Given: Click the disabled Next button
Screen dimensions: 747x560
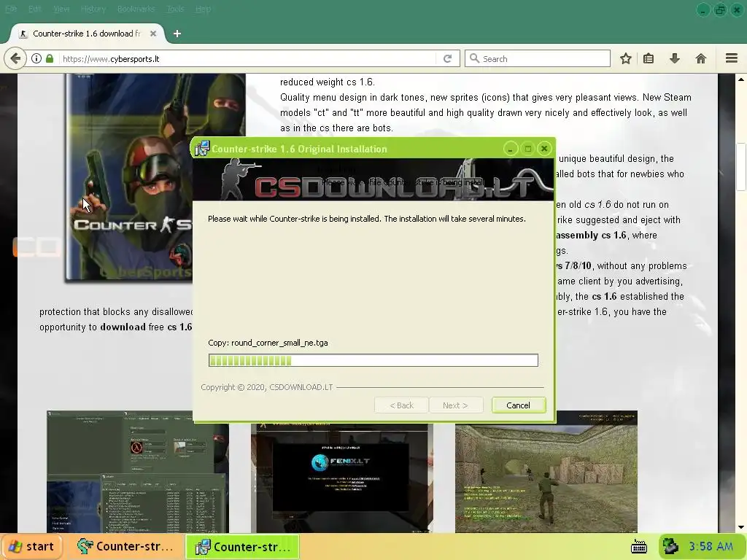Looking at the screenshot, I should coord(455,405).
